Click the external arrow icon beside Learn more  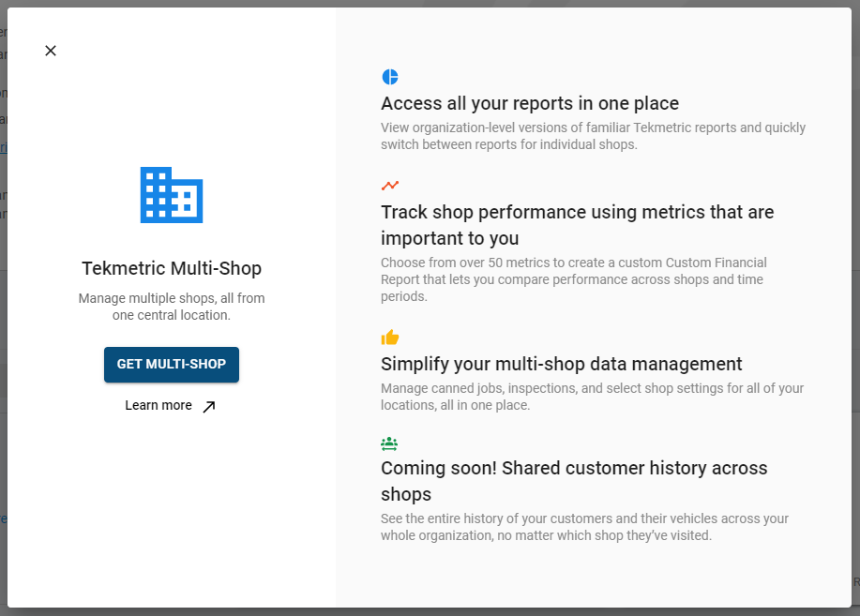click(209, 407)
